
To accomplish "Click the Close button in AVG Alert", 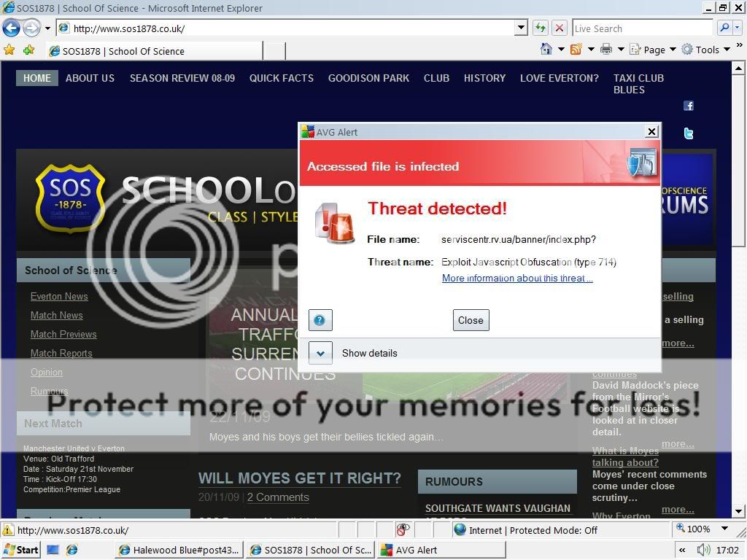I will pos(471,321).
